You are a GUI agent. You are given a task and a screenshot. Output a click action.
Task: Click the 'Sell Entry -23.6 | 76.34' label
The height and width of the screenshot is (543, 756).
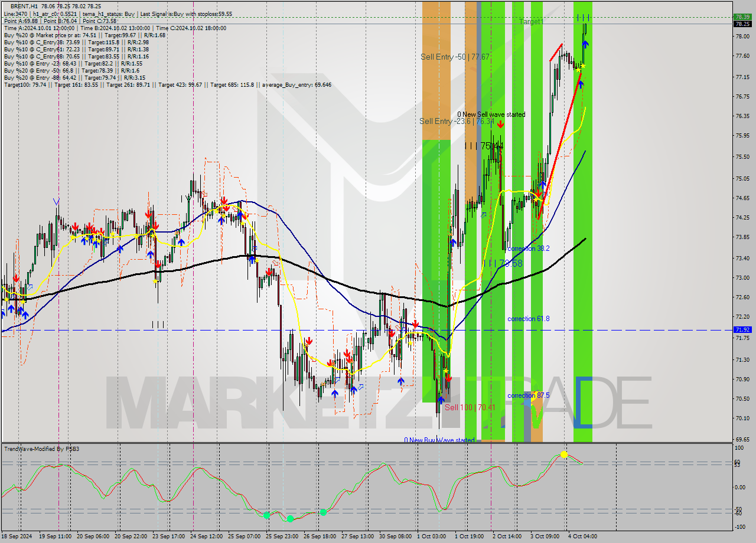457,121
